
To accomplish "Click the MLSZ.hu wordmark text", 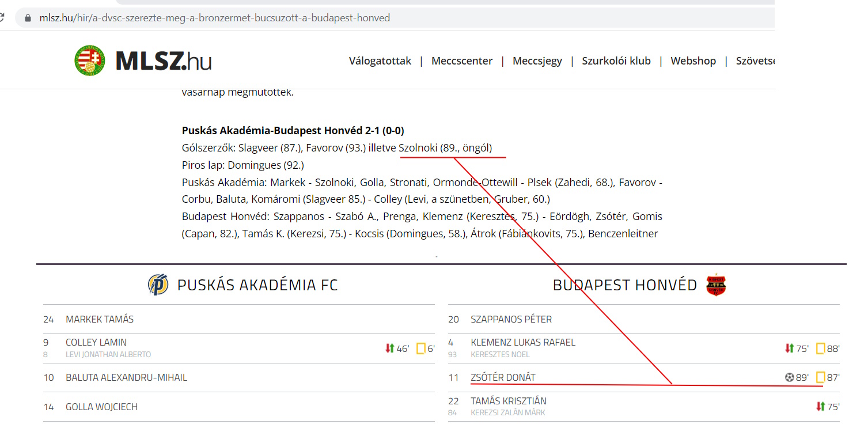I will [164, 61].
